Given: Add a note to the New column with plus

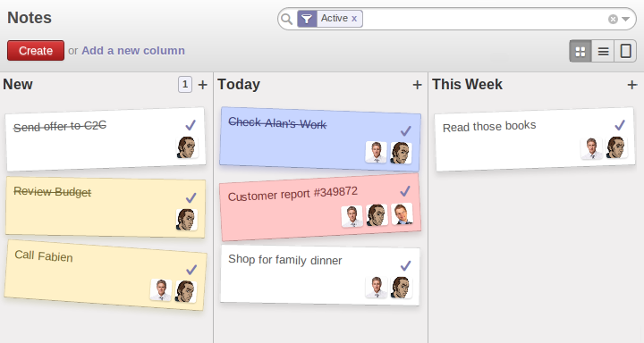Looking at the screenshot, I should click(x=202, y=85).
